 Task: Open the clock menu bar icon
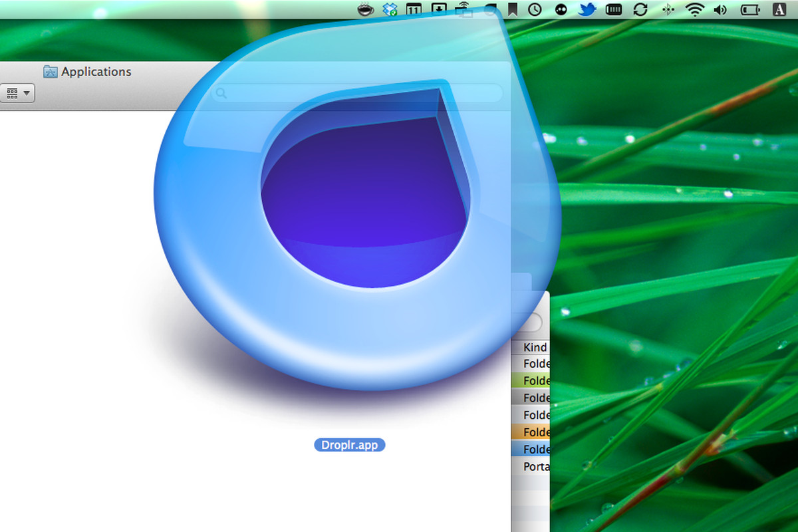click(x=535, y=9)
